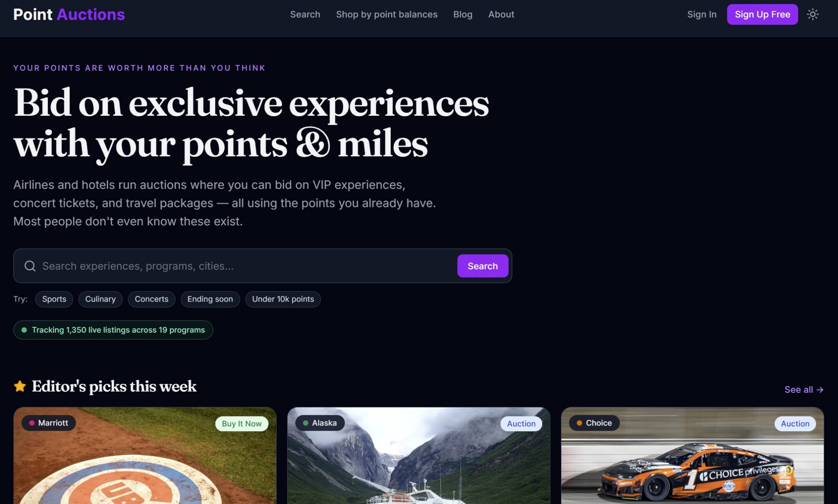
Task: Open Shop by point balances menu
Action: [387, 14]
